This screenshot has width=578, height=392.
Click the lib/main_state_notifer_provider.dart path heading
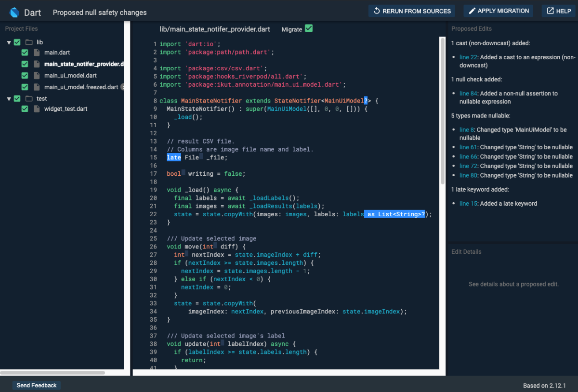click(x=215, y=29)
